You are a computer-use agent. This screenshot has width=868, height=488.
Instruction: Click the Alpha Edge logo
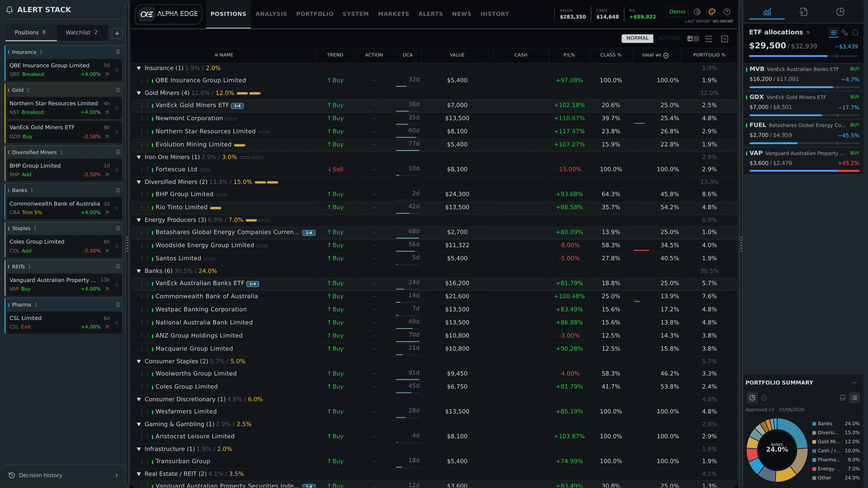coord(168,14)
